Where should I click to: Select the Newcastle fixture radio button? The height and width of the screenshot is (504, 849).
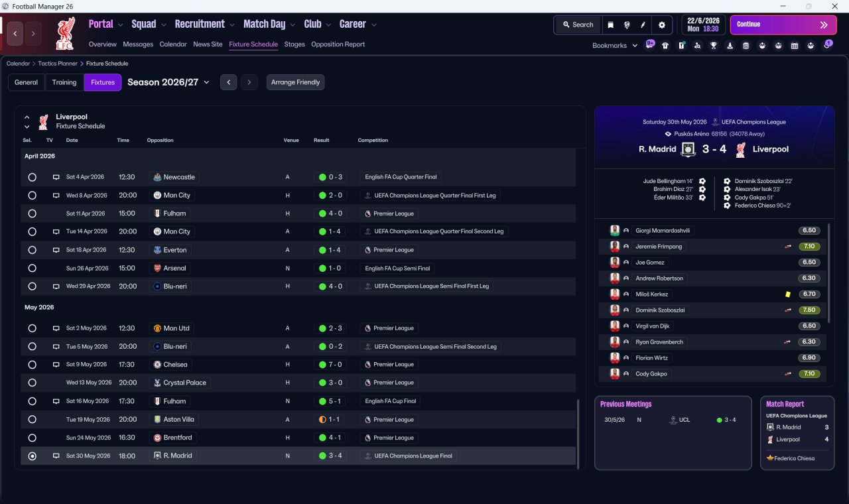(x=32, y=177)
